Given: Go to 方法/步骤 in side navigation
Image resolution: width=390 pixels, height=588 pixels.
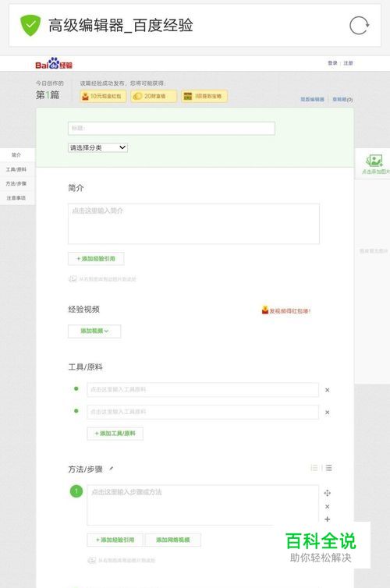Looking at the screenshot, I should [17, 184].
